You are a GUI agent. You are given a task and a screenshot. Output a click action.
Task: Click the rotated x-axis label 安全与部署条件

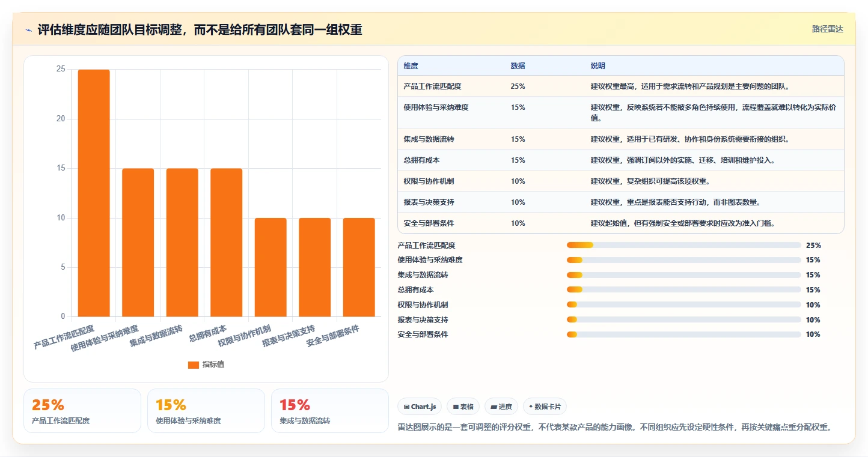coord(333,337)
